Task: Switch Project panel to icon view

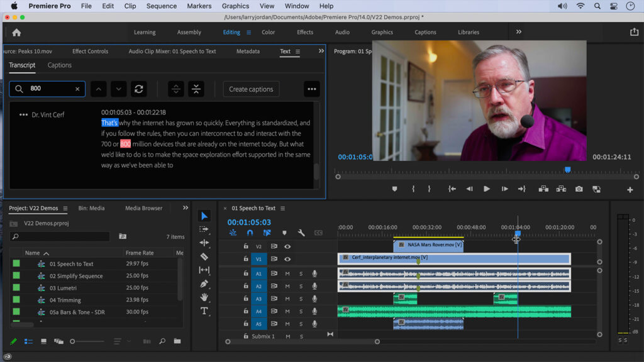Action: pos(43,341)
